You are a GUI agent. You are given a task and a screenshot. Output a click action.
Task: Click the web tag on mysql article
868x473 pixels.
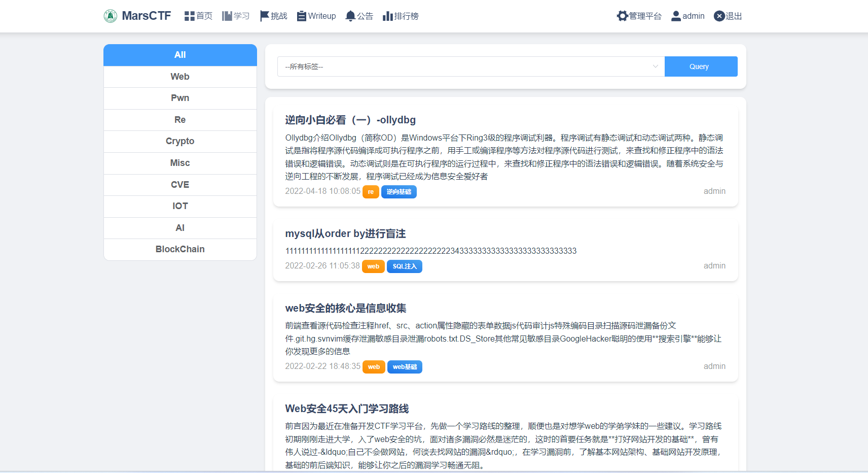[373, 266]
